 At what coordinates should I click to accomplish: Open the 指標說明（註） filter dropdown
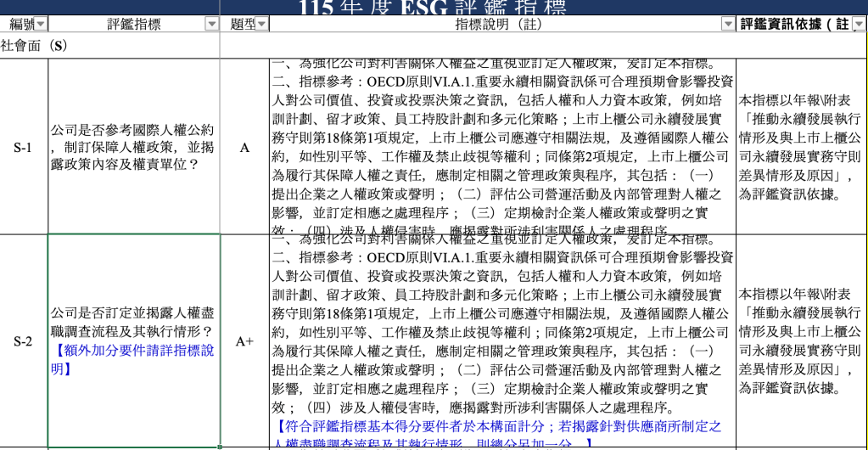point(728,25)
